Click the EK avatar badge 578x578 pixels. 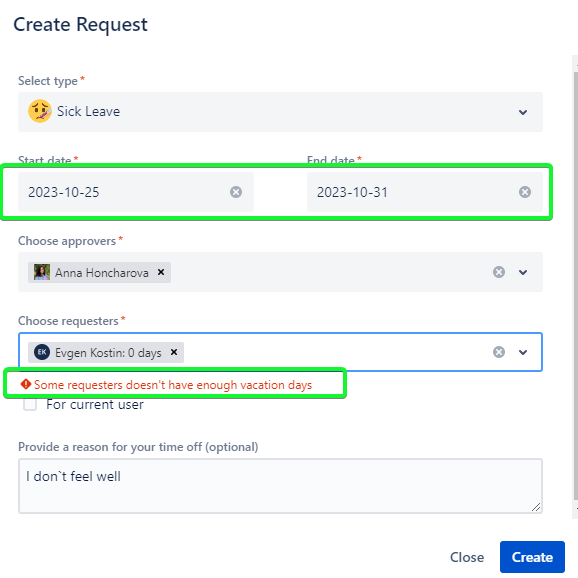pos(42,352)
